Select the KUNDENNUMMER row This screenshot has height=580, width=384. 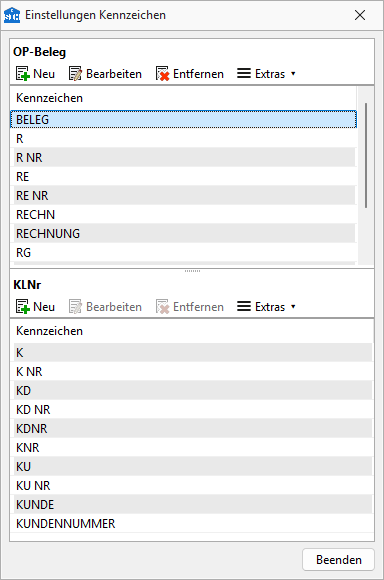[x=192, y=523]
